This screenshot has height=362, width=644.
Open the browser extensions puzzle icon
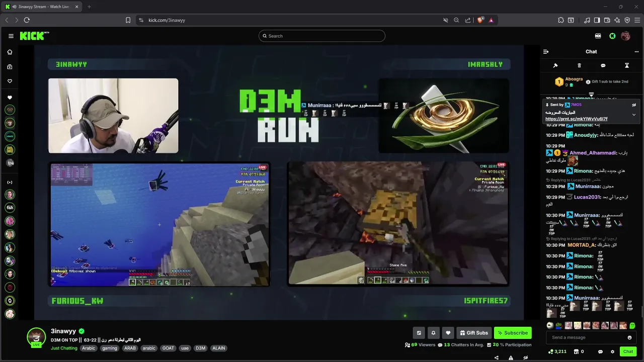coord(561,20)
